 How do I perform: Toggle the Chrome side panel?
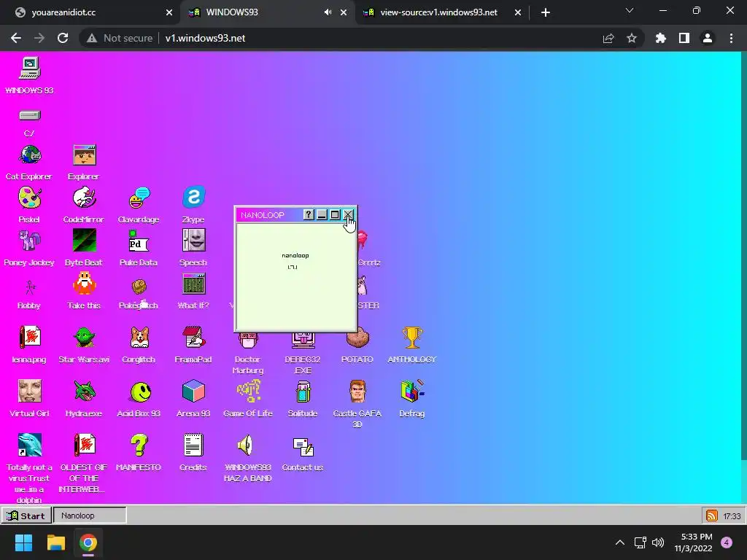pyautogui.click(x=684, y=38)
